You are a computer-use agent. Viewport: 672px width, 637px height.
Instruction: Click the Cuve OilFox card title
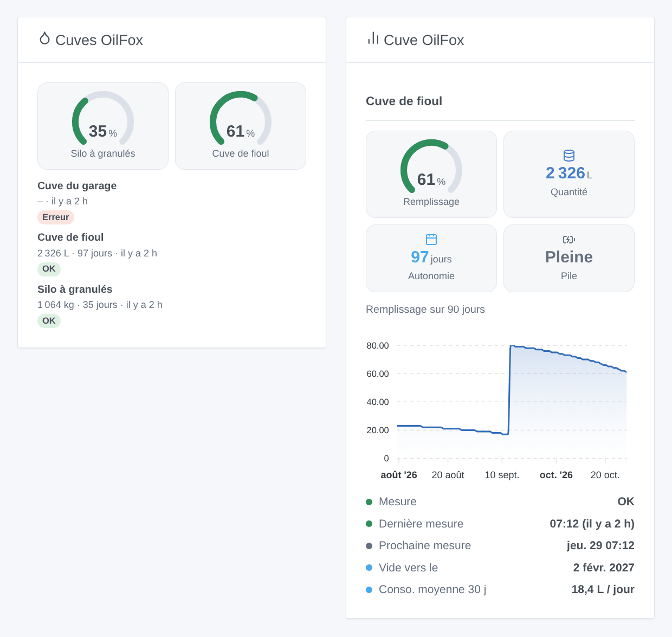[424, 40]
